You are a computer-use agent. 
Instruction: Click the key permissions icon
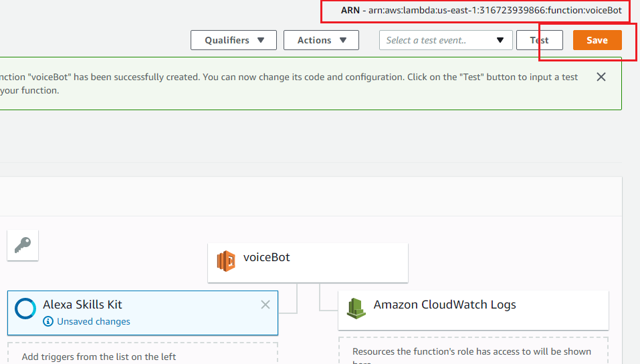23,245
